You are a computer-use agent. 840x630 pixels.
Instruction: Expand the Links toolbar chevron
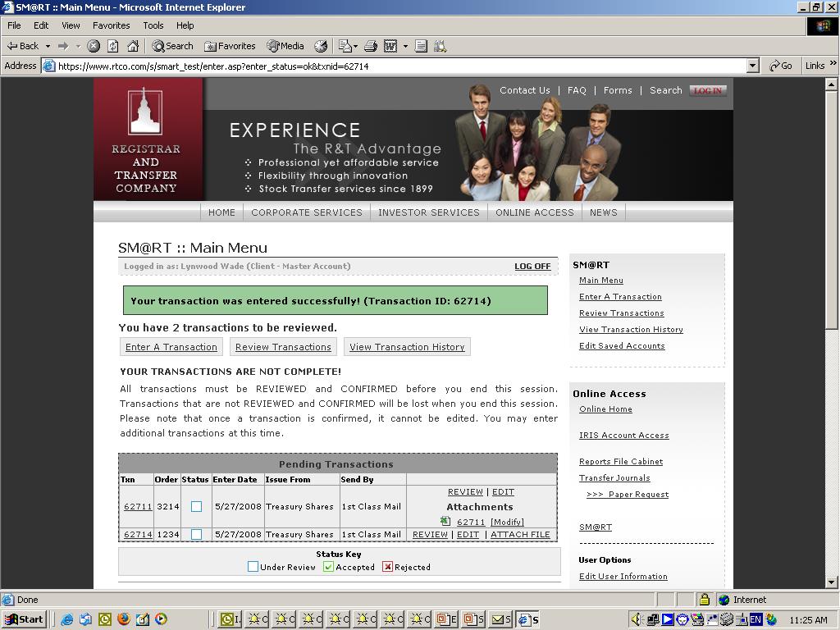pos(833,63)
